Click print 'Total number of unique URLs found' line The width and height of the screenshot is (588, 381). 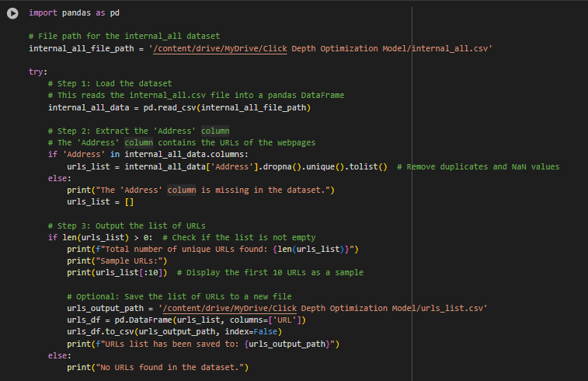pyautogui.click(x=213, y=250)
